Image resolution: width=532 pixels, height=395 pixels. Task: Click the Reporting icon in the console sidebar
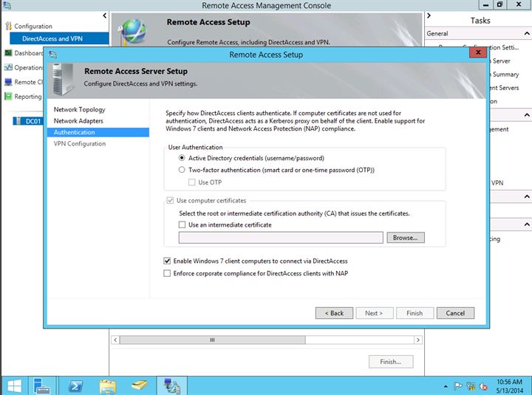click(x=8, y=96)
